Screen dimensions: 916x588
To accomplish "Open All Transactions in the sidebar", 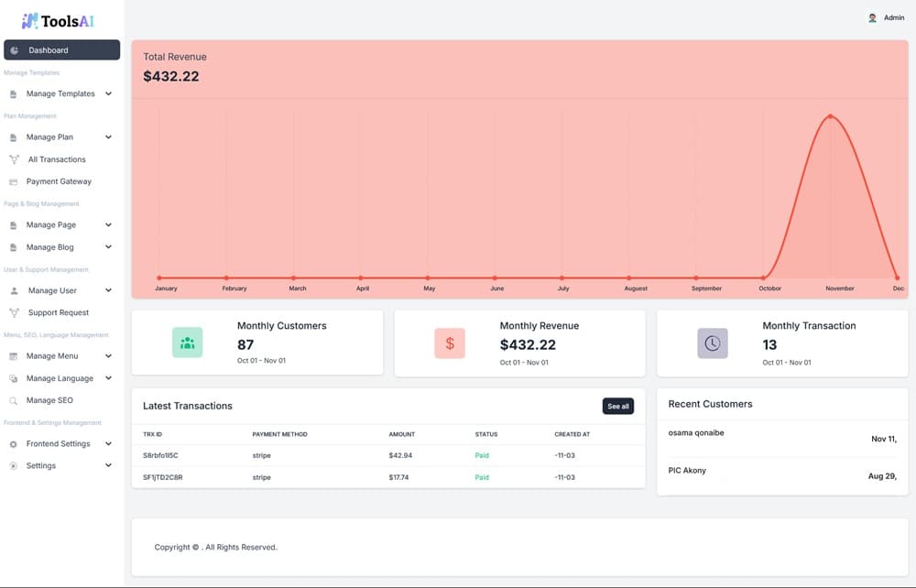I will [x=56, y=159].
